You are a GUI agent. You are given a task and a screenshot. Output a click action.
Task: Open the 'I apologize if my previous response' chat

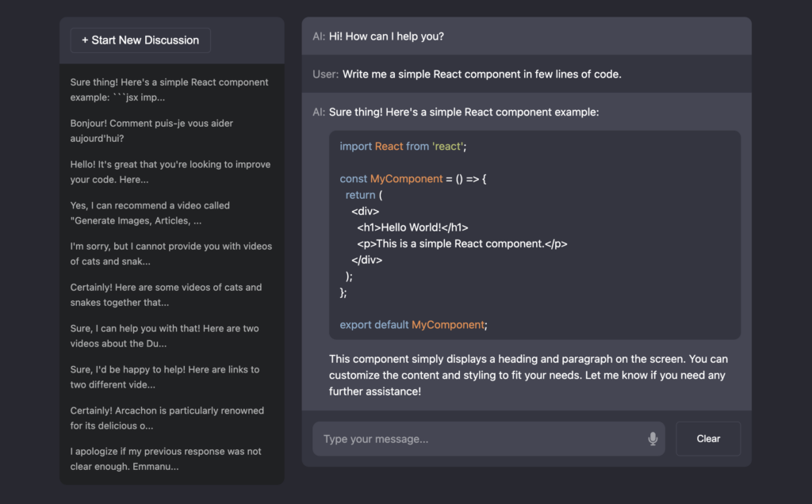(171, 459)
